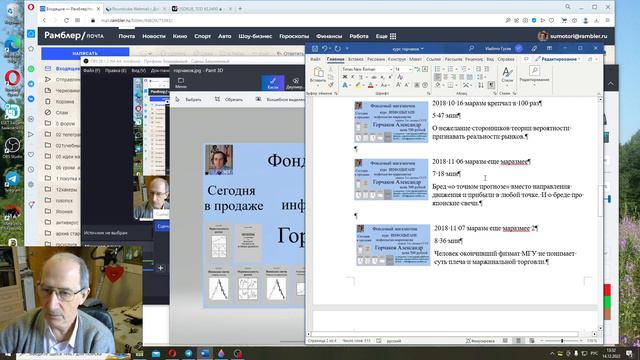The height and width of the screenshot is (360, 640).
Task: Decrease paragraph indent in Word
Action: coord(478,69)
